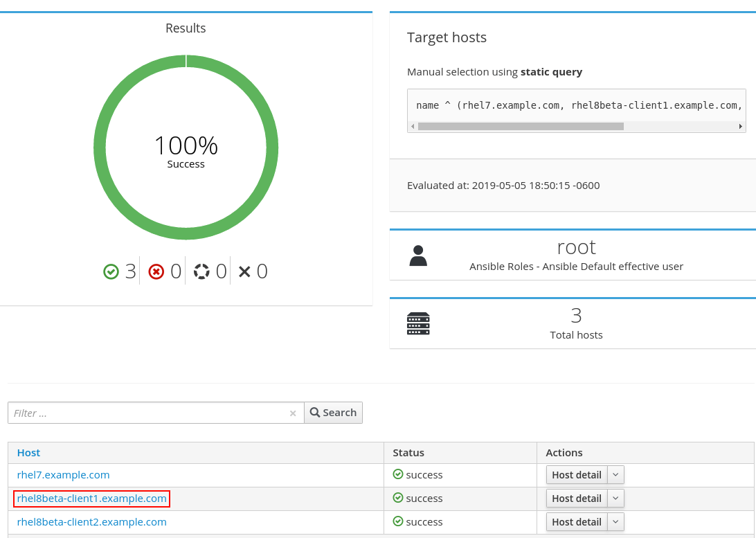This screenshot has width=756, height=538.
Task: Expand actions dropdown for rhel8beta-client1 row
Action: pyautogui.click(x=615, y=499)
